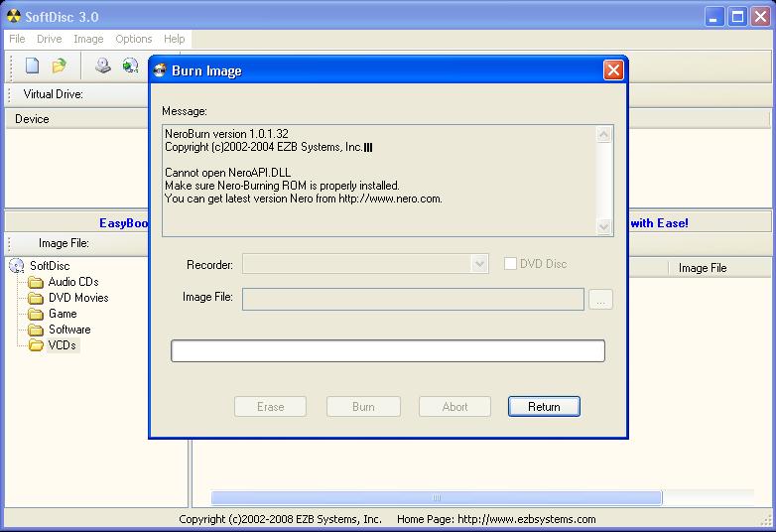
Task: Select the SoftDisc root tree label
Action: 50,266
